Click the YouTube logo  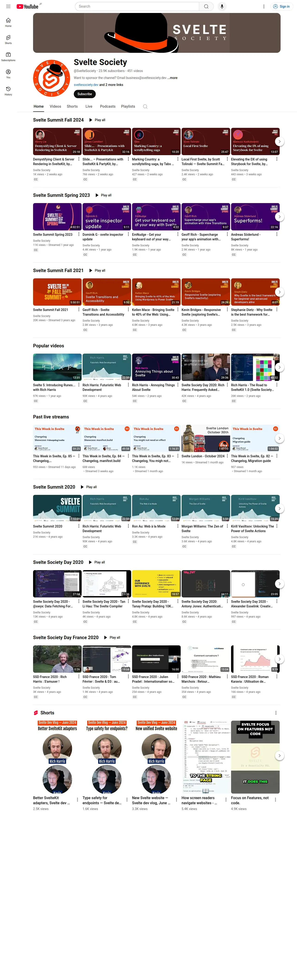point(27,6)
